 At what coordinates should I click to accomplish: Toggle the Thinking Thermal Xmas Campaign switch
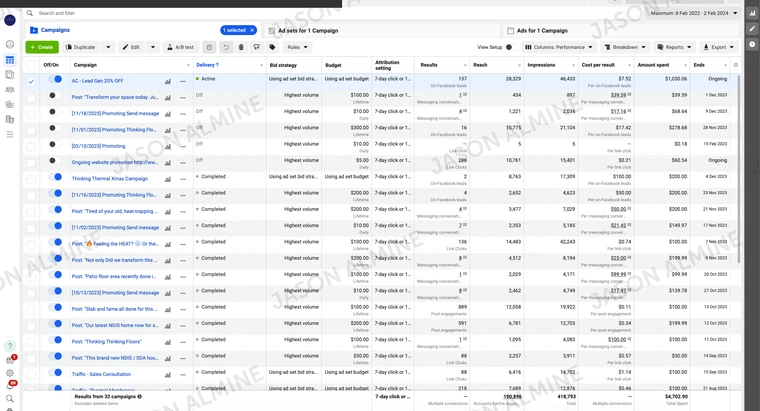click(55, 177)
